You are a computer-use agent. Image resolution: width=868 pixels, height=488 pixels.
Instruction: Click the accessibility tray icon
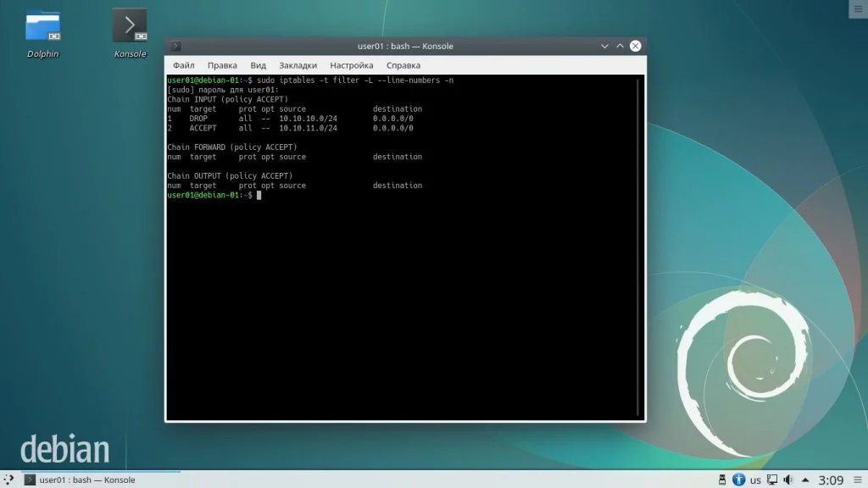click(739, 480)
